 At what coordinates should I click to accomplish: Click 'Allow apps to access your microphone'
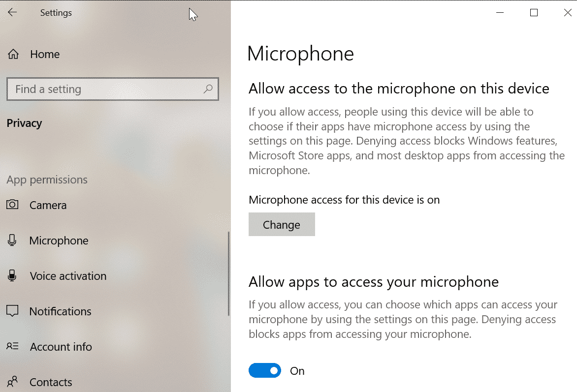(374, 282)
